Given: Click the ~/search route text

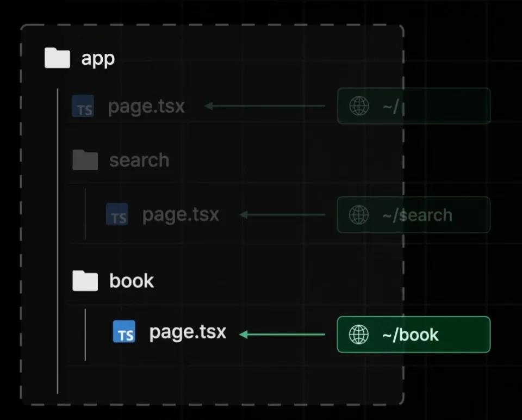Looking at the screenshot, I should [x=417, y=214].
